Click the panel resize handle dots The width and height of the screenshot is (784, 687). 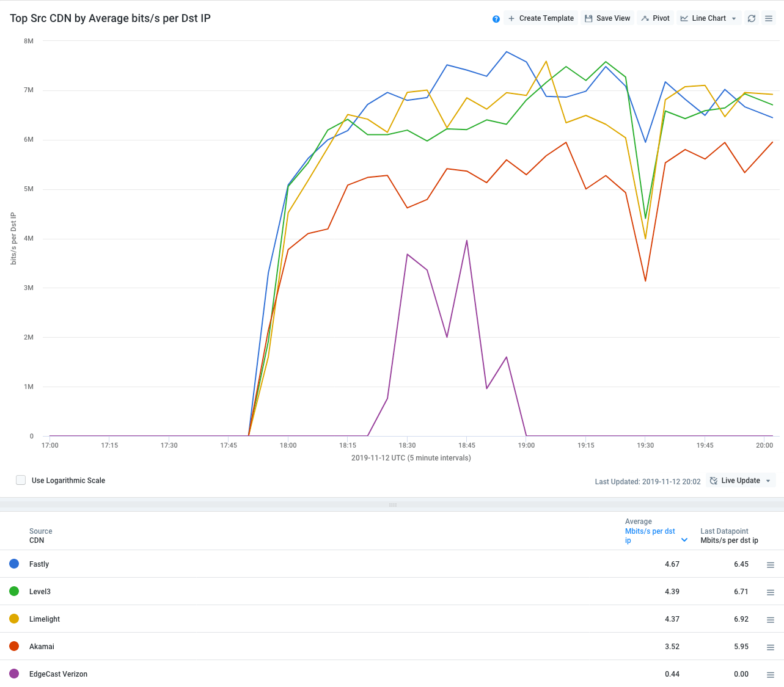(392, 505)
